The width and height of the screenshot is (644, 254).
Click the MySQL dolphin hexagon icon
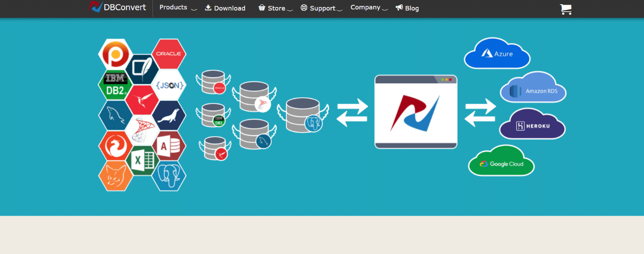[115, 115]
